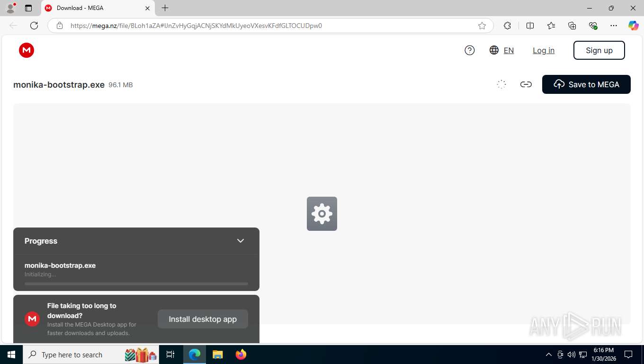
Task: Open the Windows Start menu
Action: coord(11,355)
